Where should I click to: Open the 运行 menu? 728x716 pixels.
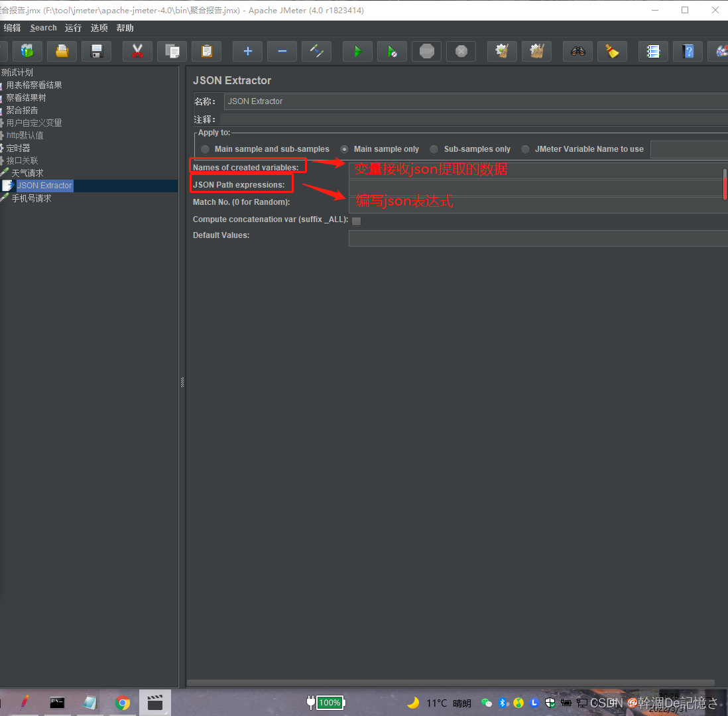(73, 28)
